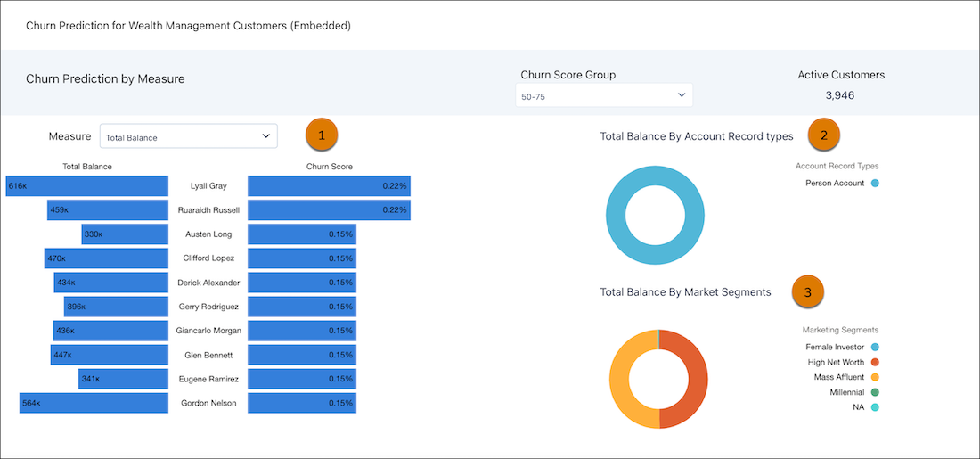Select Lyall Gray's 616k balance bar

pyautogui.click(x=87, y=185)
